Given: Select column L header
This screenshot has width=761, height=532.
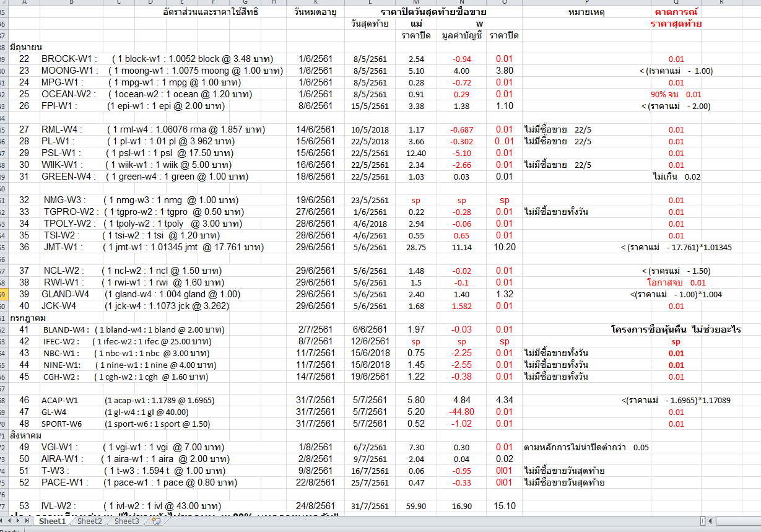Looking at the screenshot, I should point(370,2).
